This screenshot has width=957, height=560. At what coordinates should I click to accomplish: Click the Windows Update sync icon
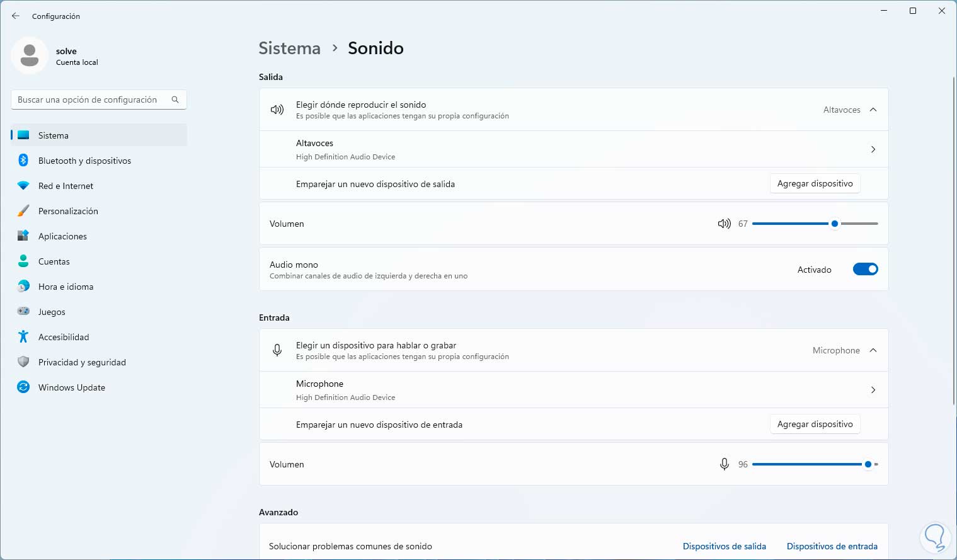point(23,387)
